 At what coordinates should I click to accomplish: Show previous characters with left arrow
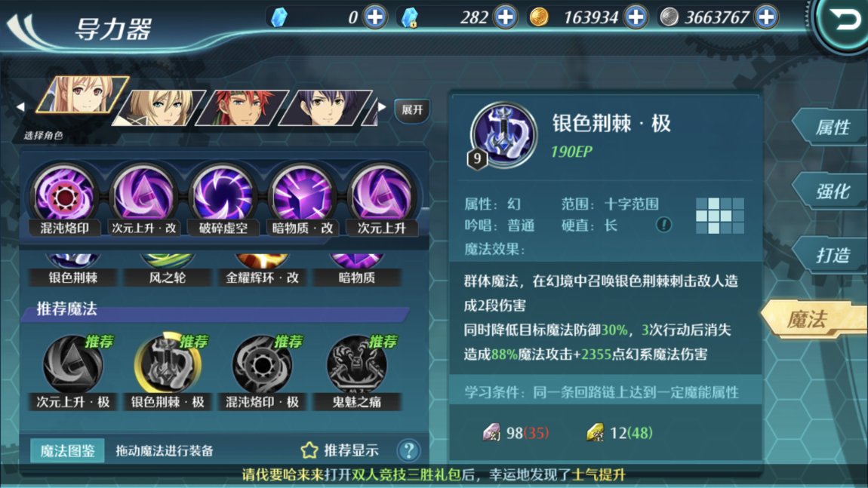20,107
